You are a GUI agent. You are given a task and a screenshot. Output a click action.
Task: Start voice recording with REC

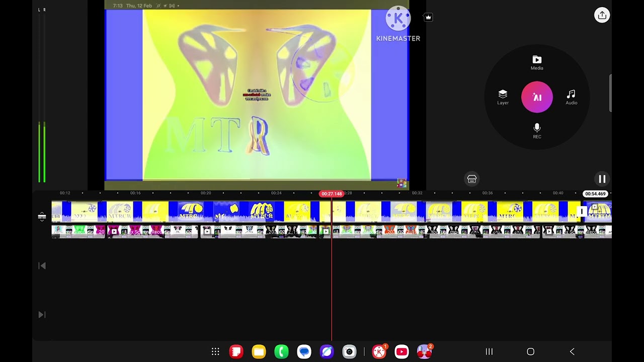point(537,131)
